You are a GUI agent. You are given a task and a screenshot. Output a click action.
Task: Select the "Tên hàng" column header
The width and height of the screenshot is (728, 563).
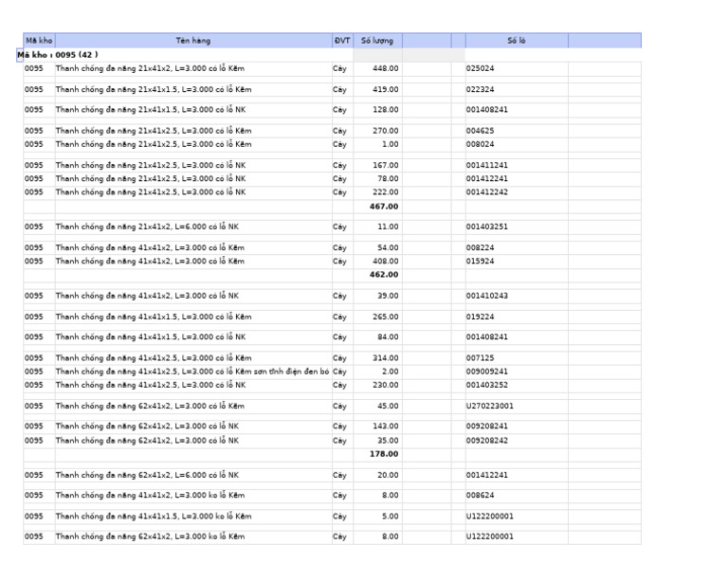[x=193, y=41]
